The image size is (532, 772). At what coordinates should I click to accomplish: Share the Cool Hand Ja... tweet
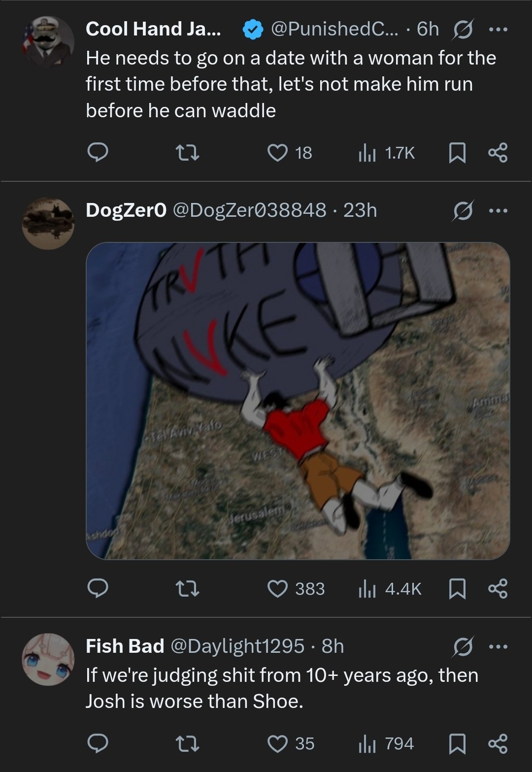498,153
